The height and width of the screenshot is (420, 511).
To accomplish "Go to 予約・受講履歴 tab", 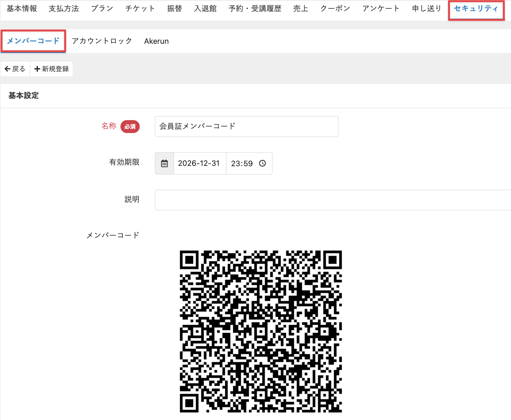I will coord(255,9).
